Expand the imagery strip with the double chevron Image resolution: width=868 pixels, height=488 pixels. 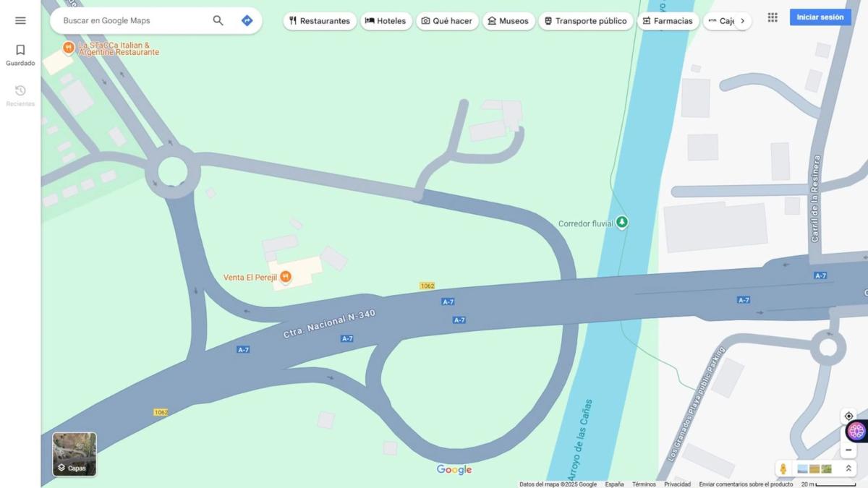(848, 468)
